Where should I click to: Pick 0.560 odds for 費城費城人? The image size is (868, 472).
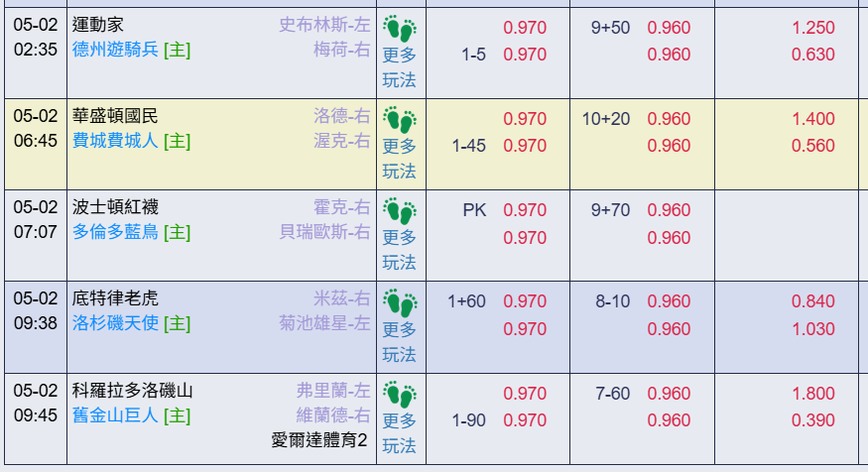pos(813,146)
